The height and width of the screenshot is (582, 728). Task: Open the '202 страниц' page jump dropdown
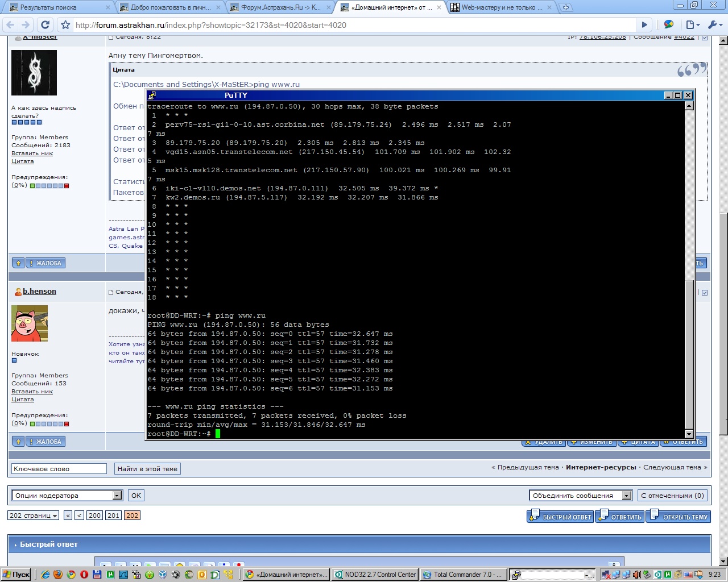point(34,516)
